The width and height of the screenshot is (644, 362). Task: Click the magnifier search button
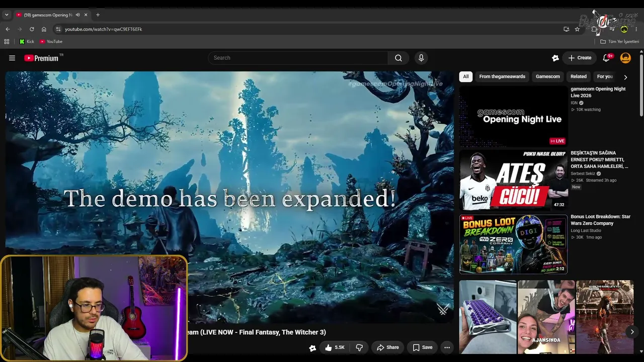point(398,58)
